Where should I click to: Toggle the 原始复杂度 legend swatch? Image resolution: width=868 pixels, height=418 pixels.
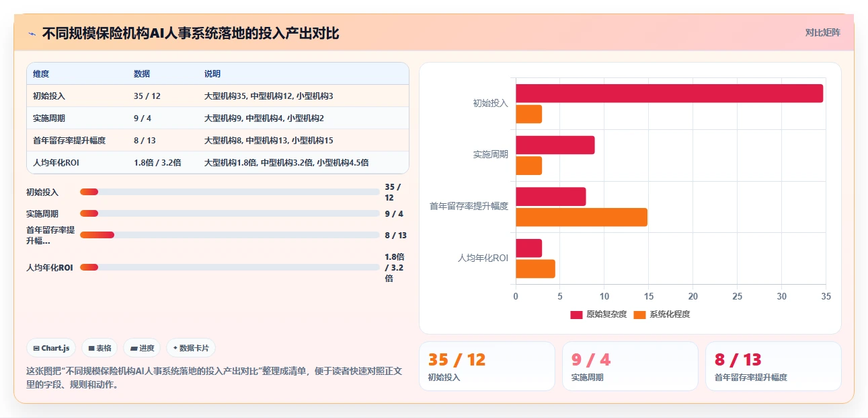click(576, 314)
